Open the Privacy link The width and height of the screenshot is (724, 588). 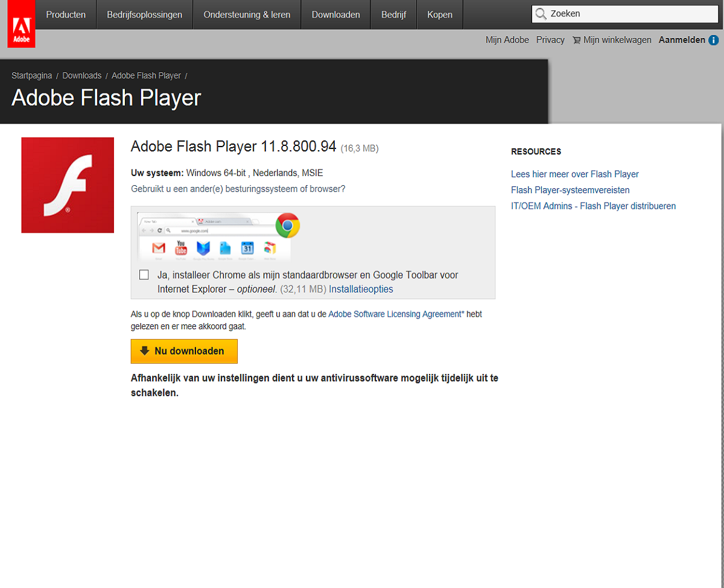[x=550, y=40]
